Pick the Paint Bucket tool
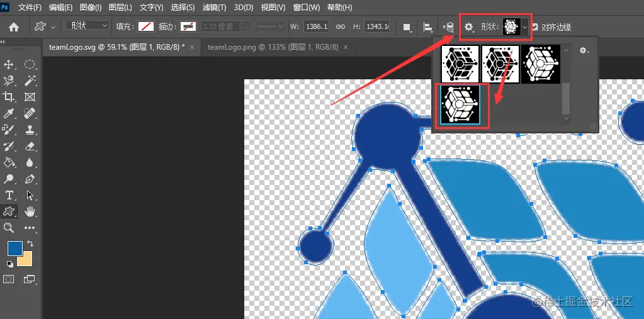The image size is (644, 319). tap(9, 162)
